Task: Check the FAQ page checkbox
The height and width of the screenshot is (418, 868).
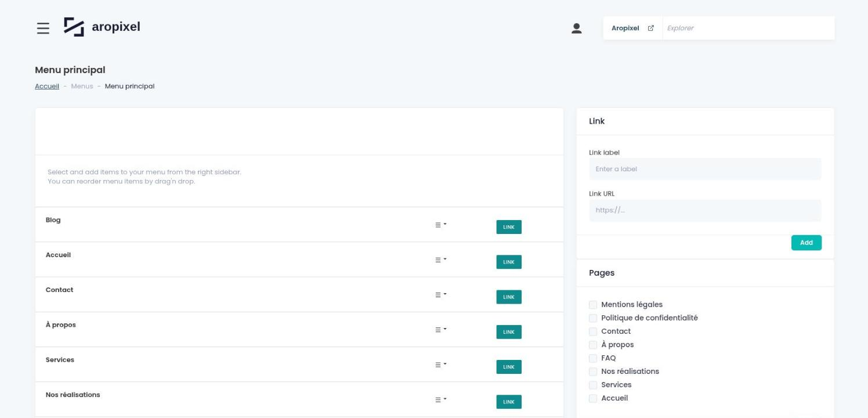Action: tap(593, 358)
